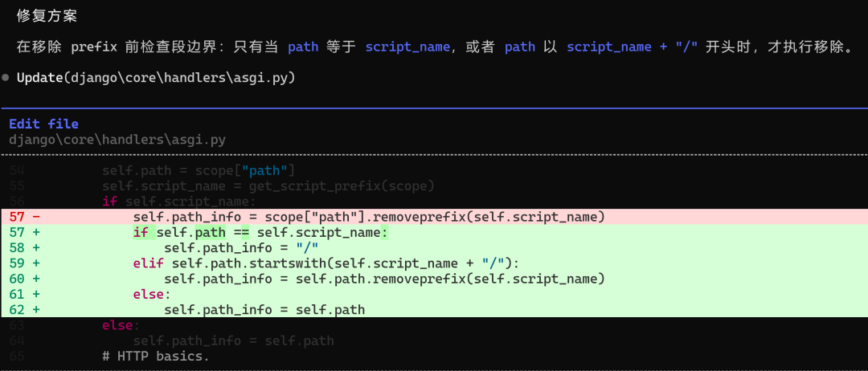Click the plus sign on line 62
The image size is (868, 371).
click(36, 310)
